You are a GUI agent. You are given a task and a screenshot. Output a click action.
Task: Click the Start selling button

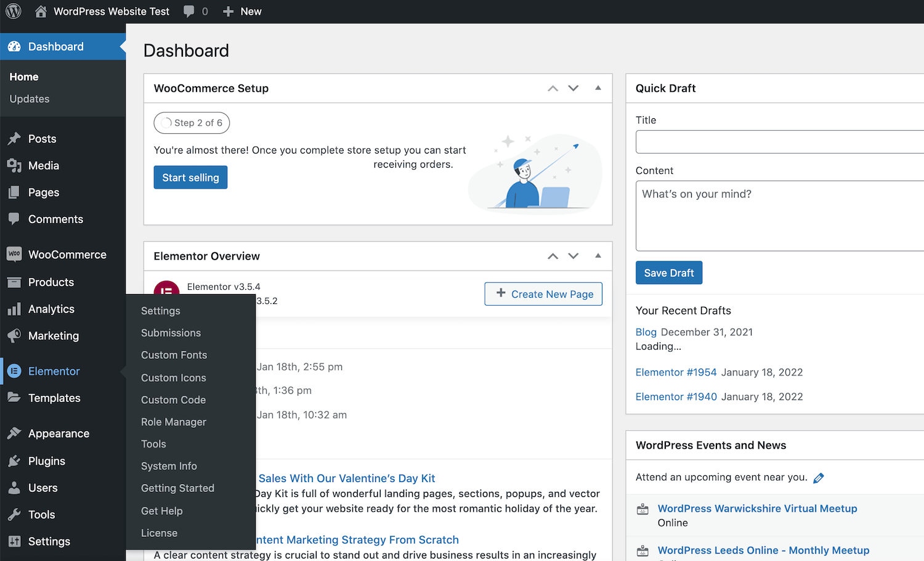190,177
